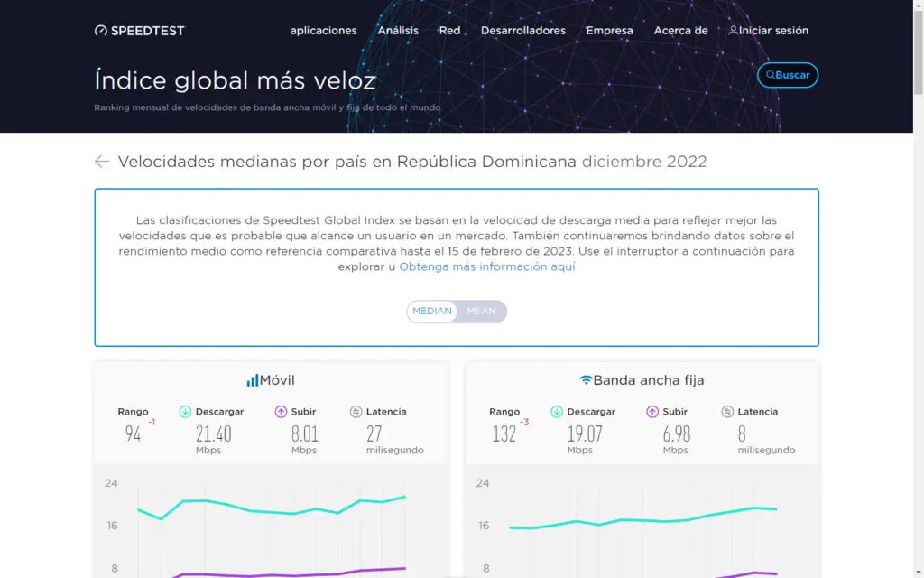Open the Acerca de menu
The image size is (924, 578).
pos(680,31)
